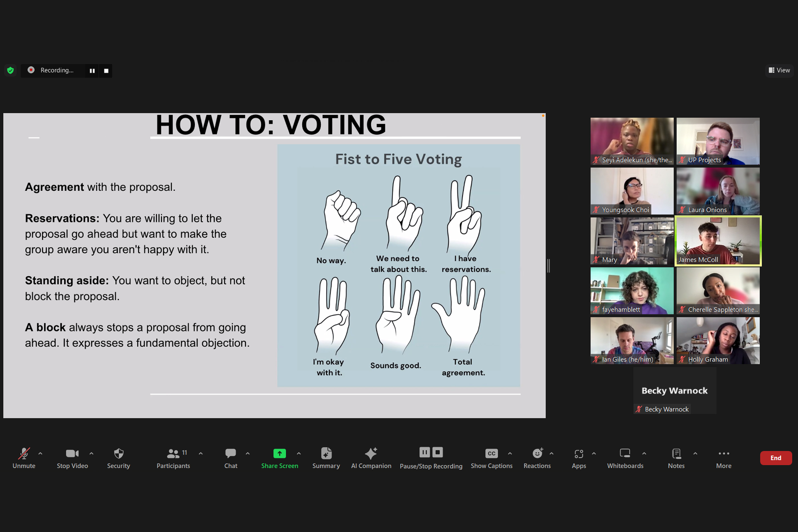Open the Chat panel
Viewport: 798px width, 532px height.
tap(230, 454)
